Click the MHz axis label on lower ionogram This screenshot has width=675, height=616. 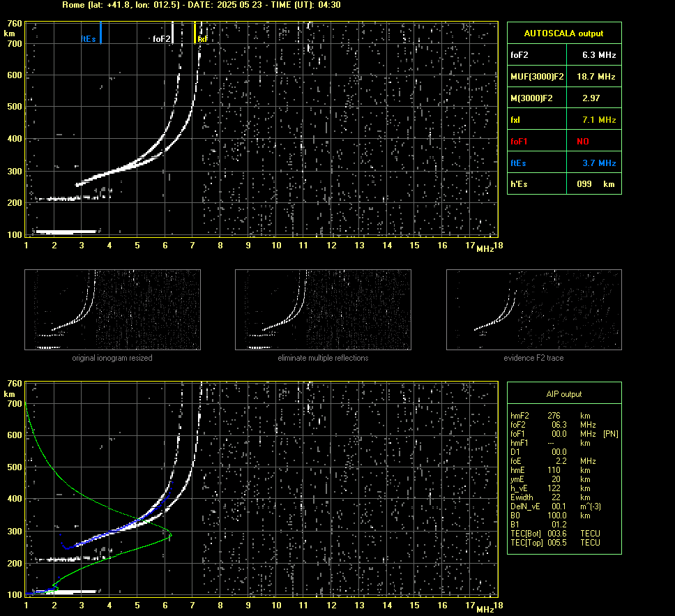pyautogui.click(x=485, y=609)
